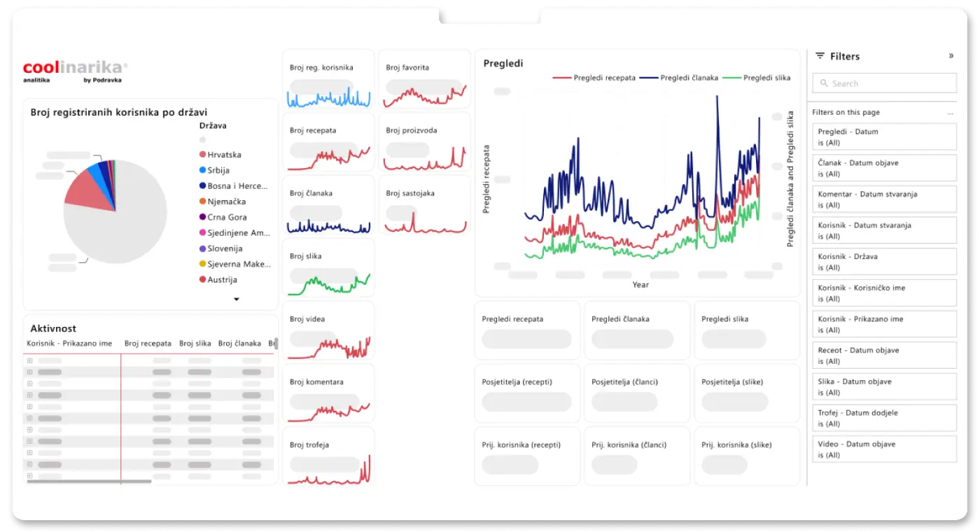Image resolution: width=980 pixels, height=532 pixels.
Task: Expand the Pregledi - Datum filter card
Action: pyautogui.click(x=884, y=136)
